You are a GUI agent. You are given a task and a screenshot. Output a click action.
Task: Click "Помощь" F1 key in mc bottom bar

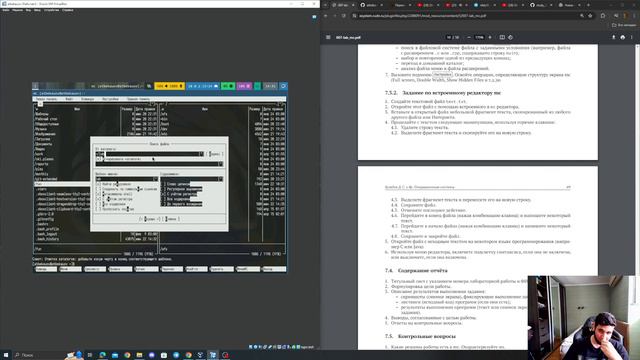click(45, 269)
